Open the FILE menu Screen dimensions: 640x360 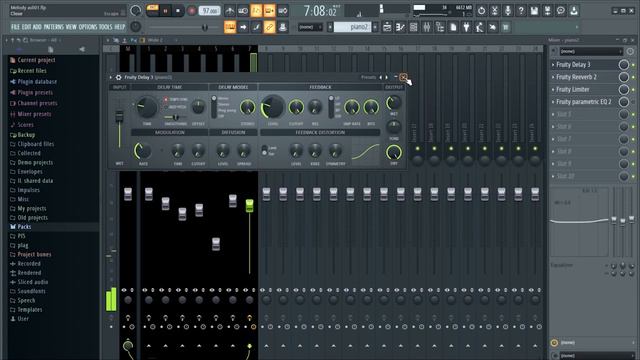click(15, 27)
